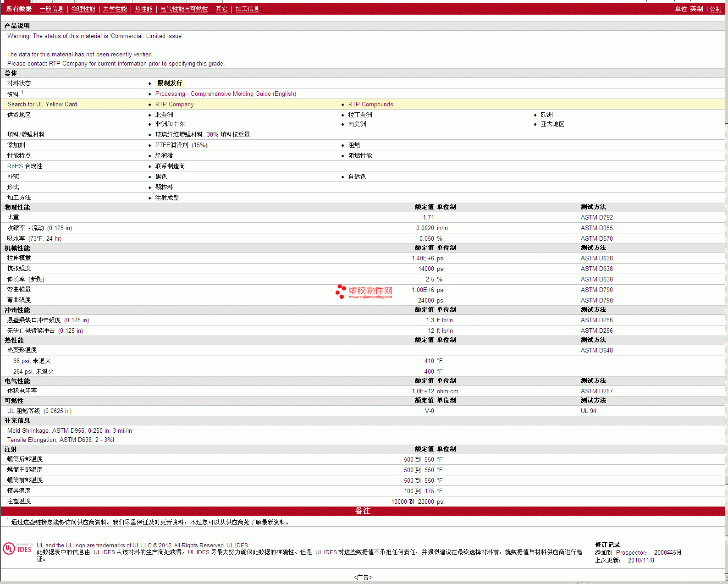Switch to the 物理性能 tab
This screenshot has height=584, width=728.
click(83, 9)
